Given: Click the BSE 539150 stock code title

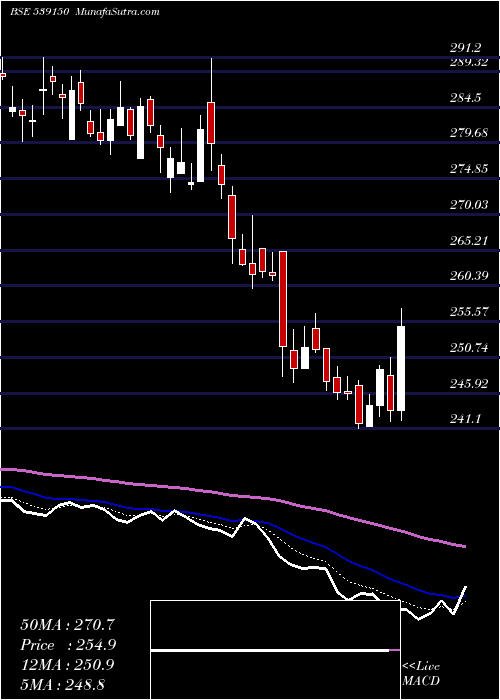Looking at the screenshot, I should (x=39, y=12).
